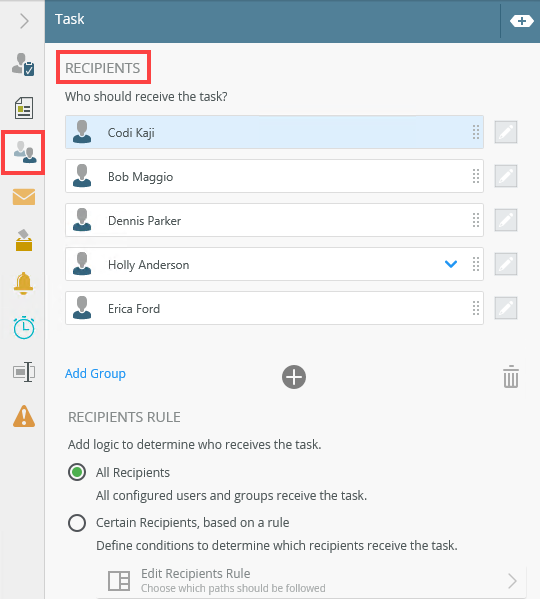The width and height of the screenshot is (540, 599).
Task: Click the trash delete icon
Action: (x=511, y=377)
